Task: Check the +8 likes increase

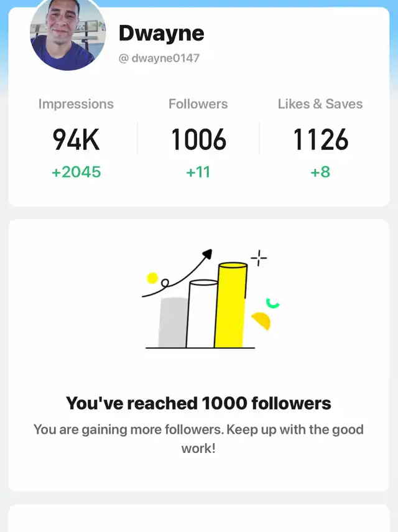Action: 320,172
